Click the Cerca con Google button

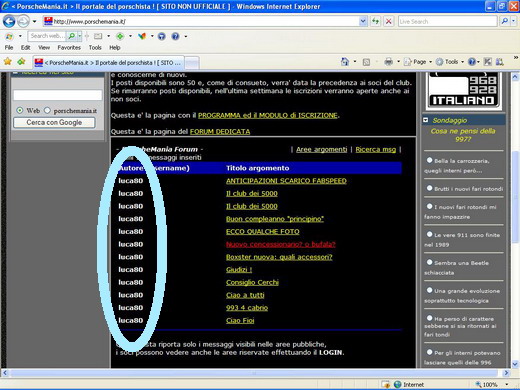pos(54,123)
